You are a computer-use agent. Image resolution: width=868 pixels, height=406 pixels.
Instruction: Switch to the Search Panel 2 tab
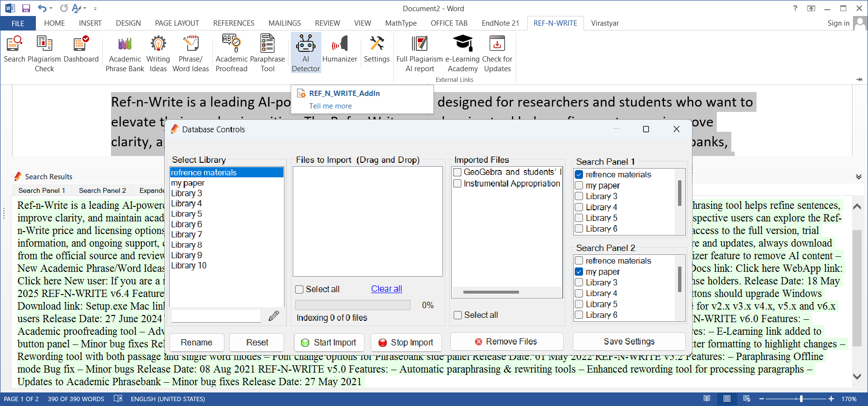pos(102,190)
